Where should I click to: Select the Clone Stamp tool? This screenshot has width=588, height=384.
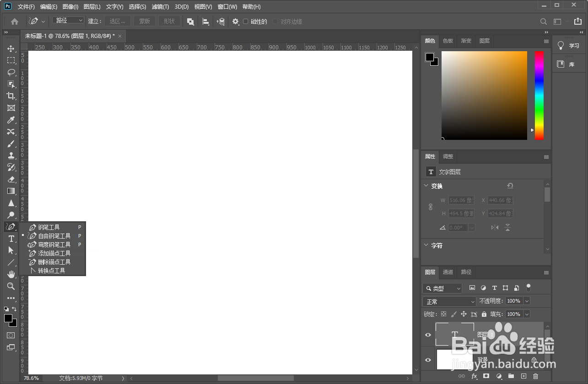click(x=11, y=155)
